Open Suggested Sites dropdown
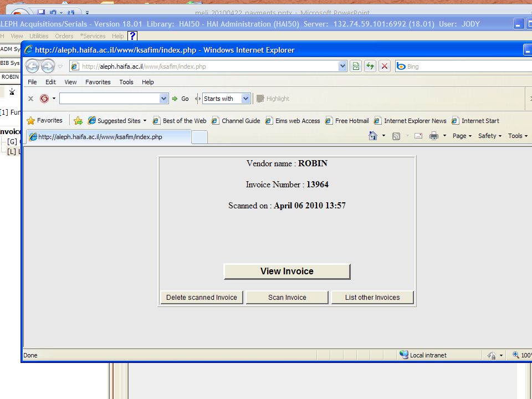532x399 pixels. 117,121
